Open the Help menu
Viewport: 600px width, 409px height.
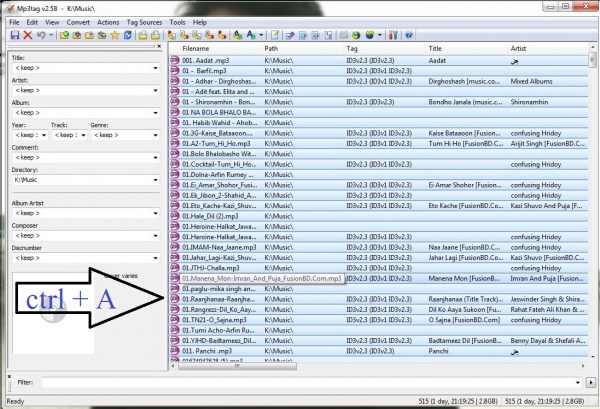click(x=199, y=22)
